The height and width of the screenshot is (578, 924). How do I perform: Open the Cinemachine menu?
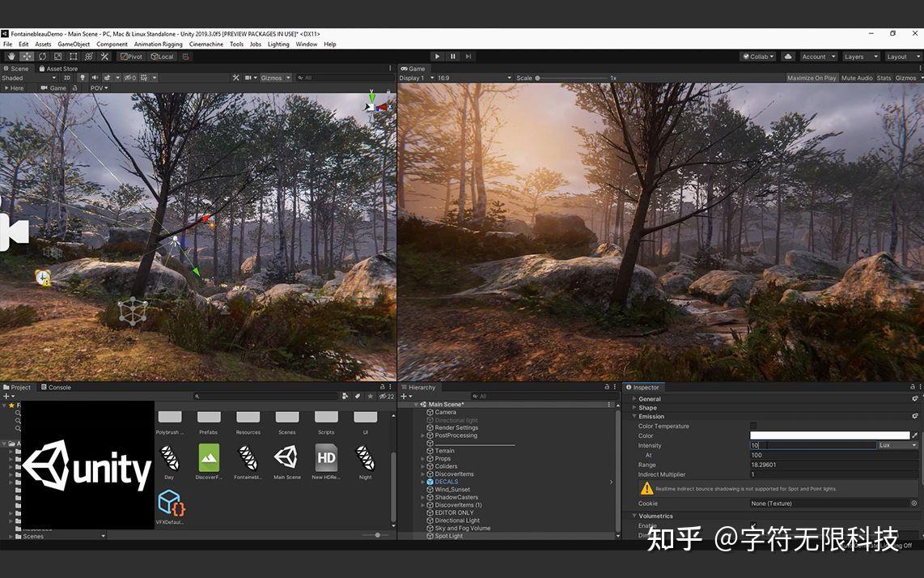[x=206, y=45]
